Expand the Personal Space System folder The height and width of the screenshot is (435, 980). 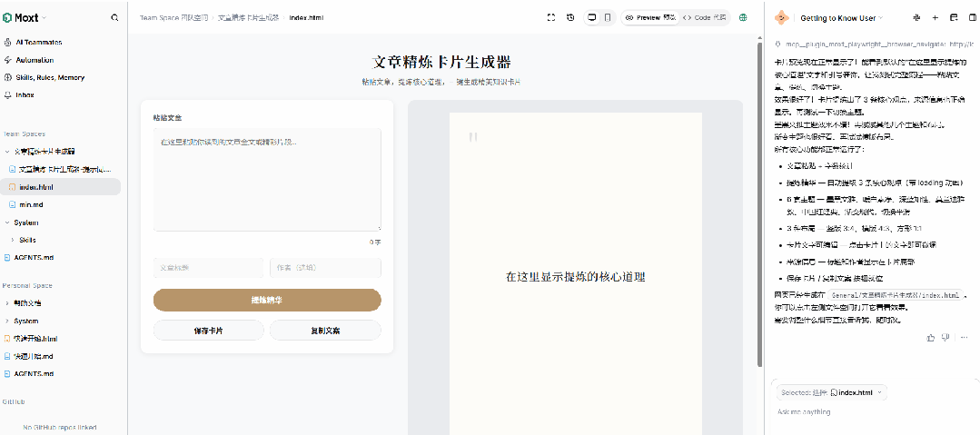coord(7,321)
